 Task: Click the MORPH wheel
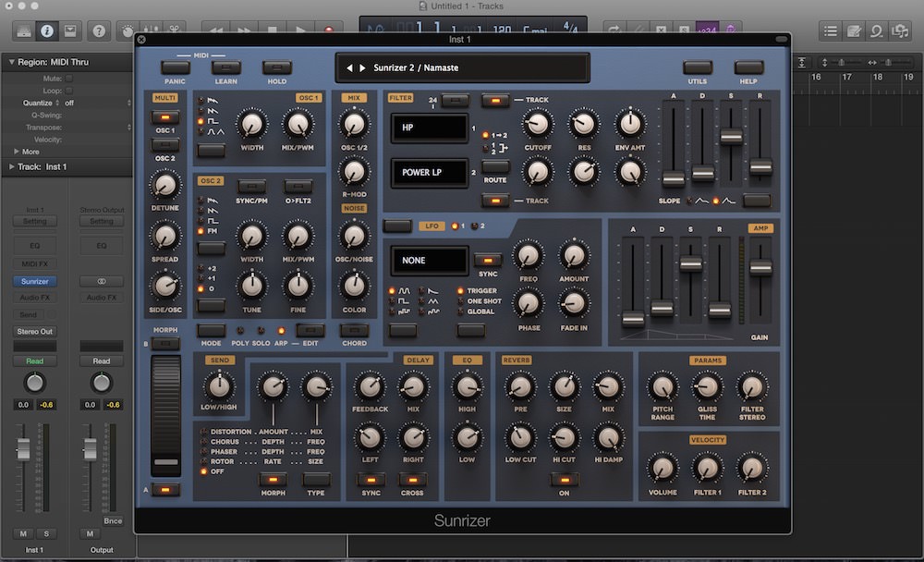click(x=165, y=415)
